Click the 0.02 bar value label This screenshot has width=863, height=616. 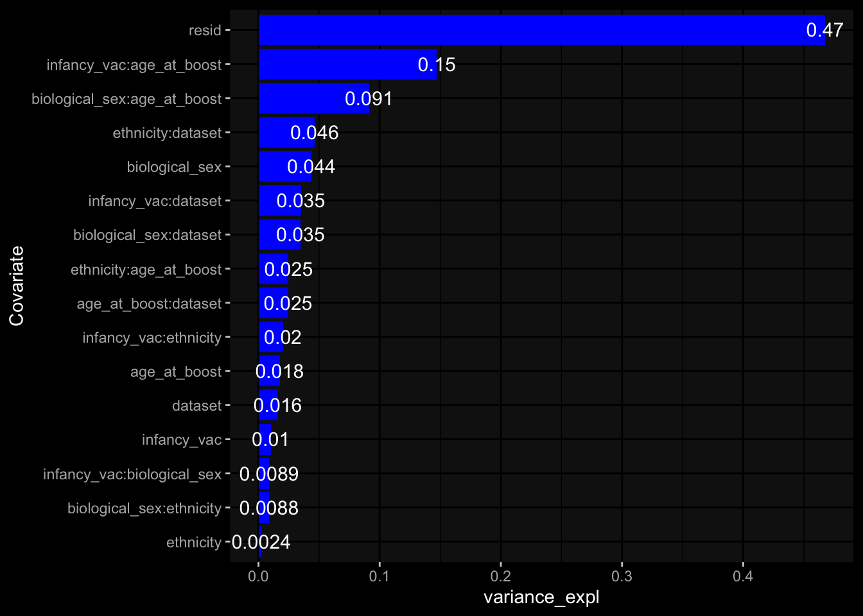[x=283, y=338]
